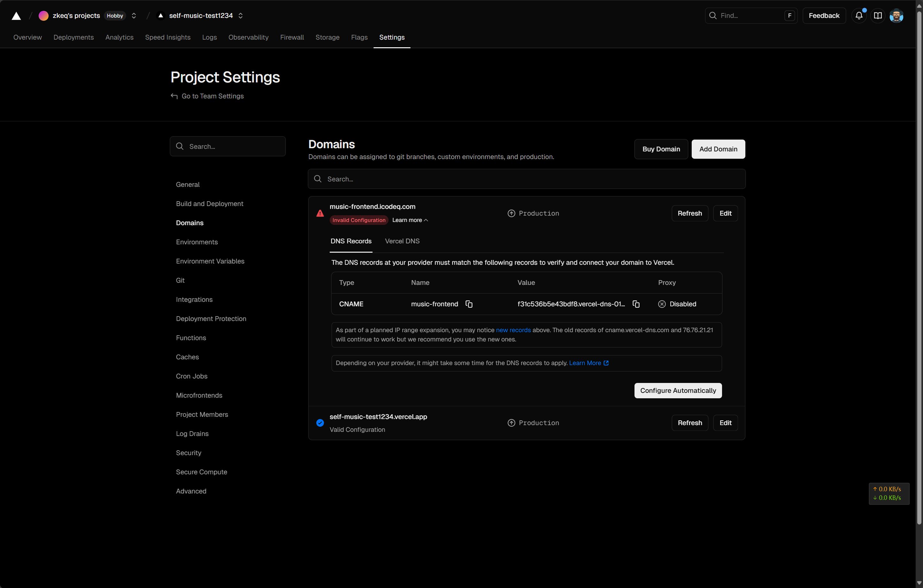923x588 pixels.
Task: Open the Overview tab
Action: pos(27,37)
